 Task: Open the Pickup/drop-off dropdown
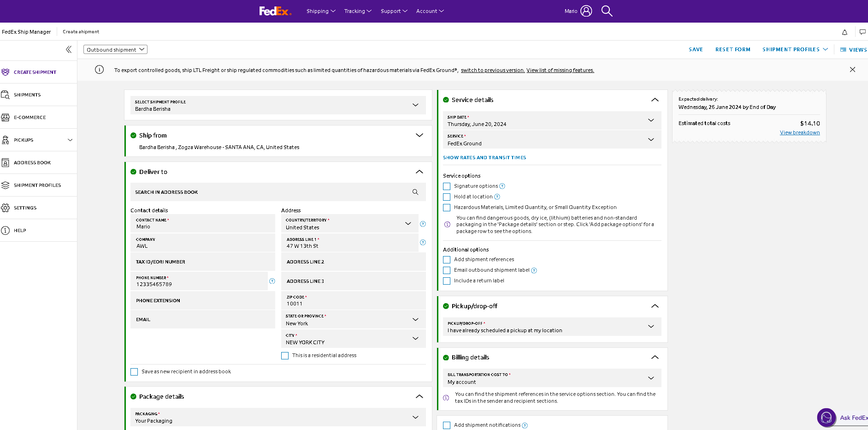552,327
